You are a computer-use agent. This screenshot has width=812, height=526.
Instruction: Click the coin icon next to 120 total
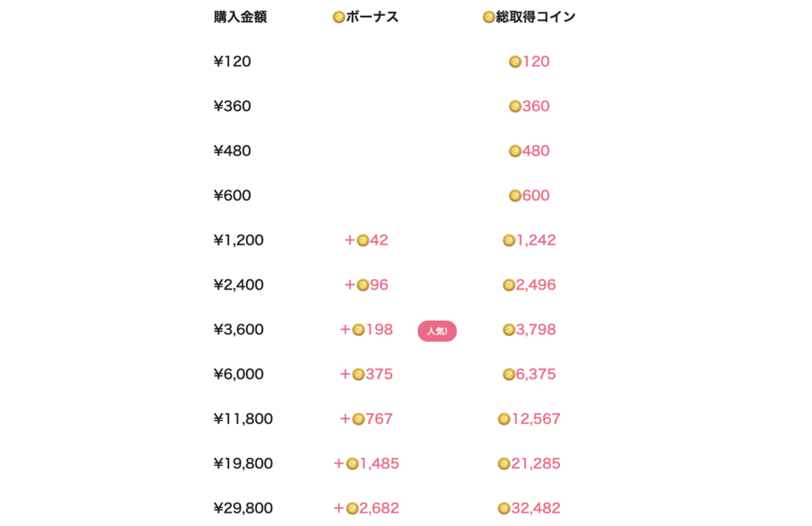pyautogui.click(x=515, y=62)
